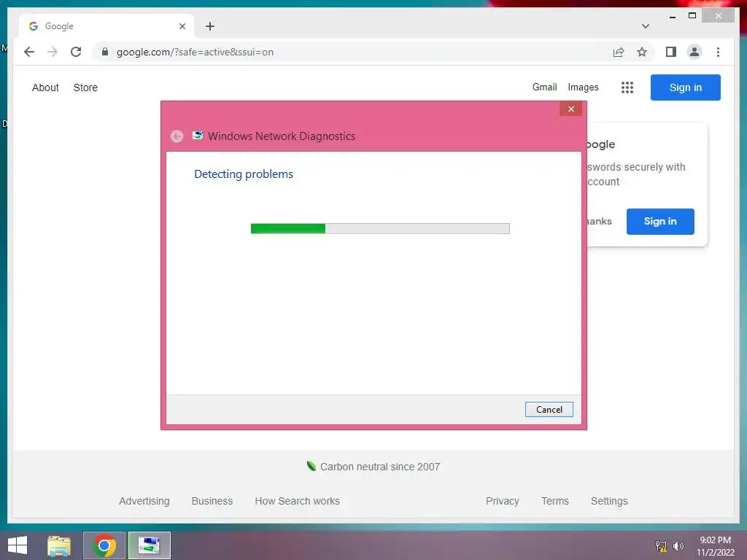Image resolution: width=747 pixels, height=560 pixels.
Task: Expand the tab search chevron
Action: pos(645,26)
